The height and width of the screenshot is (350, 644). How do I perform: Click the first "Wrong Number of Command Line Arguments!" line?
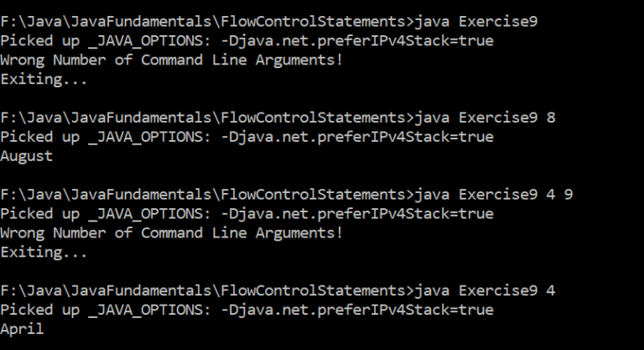172,60
